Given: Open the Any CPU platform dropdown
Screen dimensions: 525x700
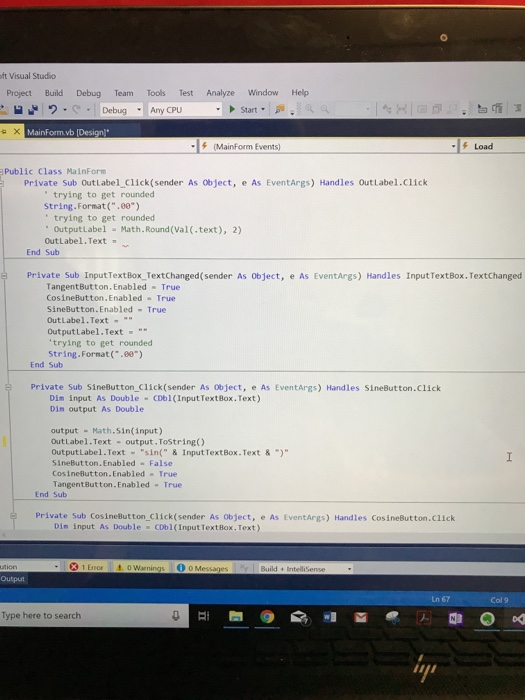Looking at the screenshot, I should coord(185,110).
